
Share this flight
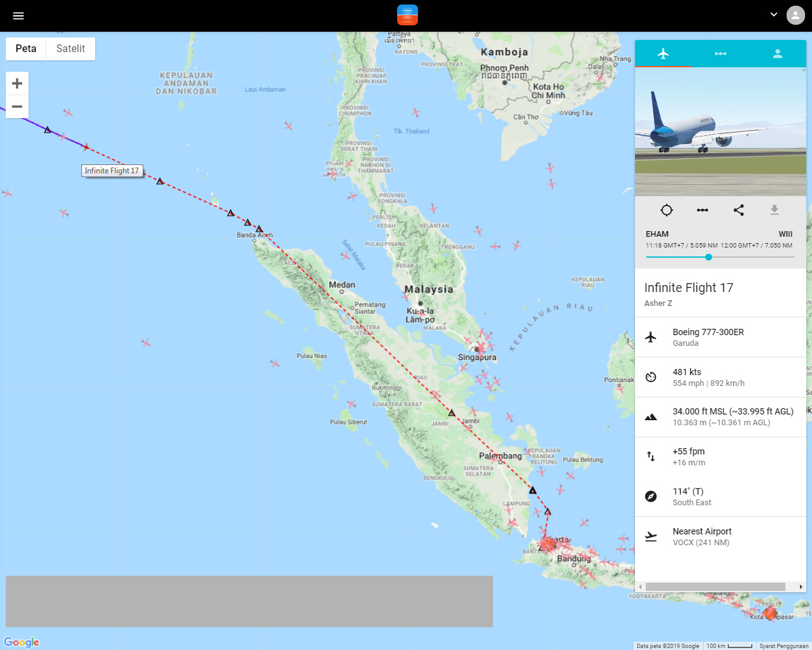(738, 210)
